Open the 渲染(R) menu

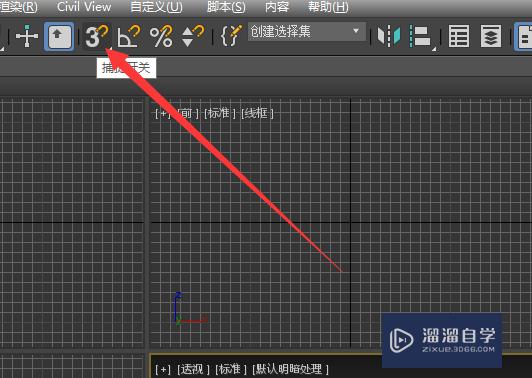pyautogui.click(x=19, y=7)
